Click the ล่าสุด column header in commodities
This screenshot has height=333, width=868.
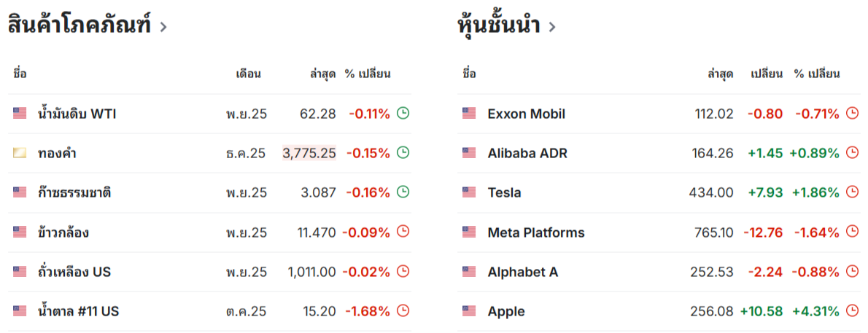pyautogui.click(x=322, y=74)
